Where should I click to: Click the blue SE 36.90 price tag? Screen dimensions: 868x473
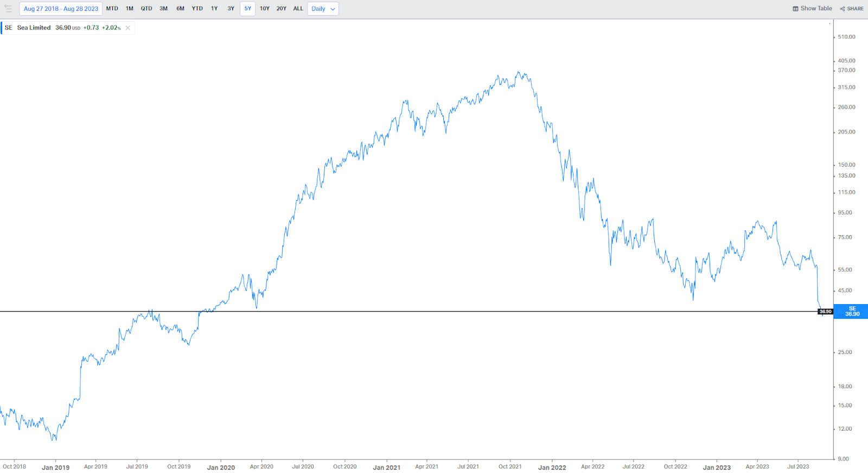pos(852,311)
